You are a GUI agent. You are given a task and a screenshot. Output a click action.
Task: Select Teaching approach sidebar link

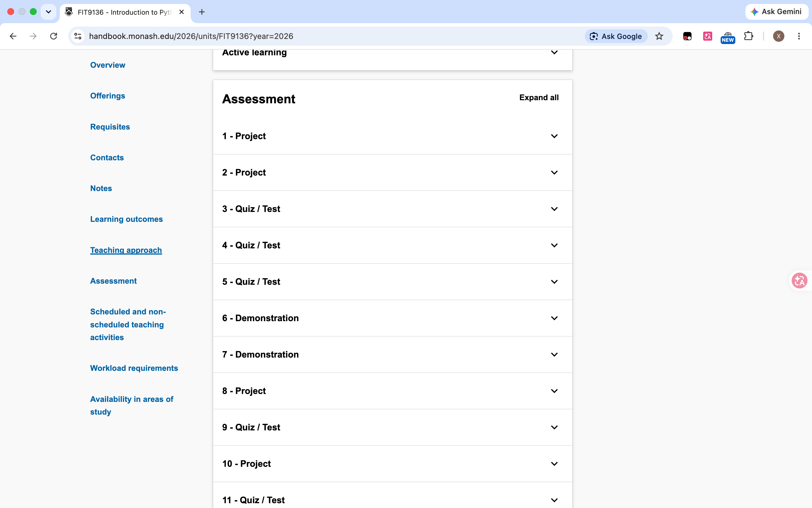[126, 250]
